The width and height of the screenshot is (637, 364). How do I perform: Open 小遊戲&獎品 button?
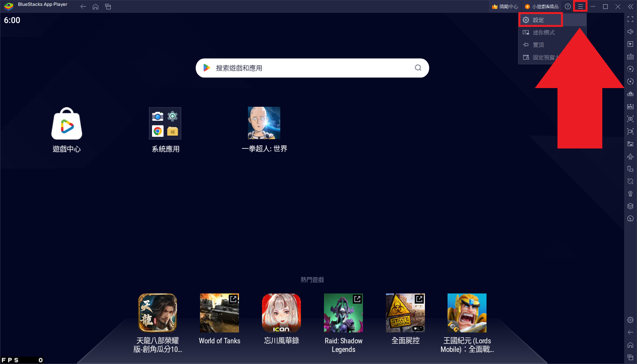pyautogui.click(x=541, y=7)
